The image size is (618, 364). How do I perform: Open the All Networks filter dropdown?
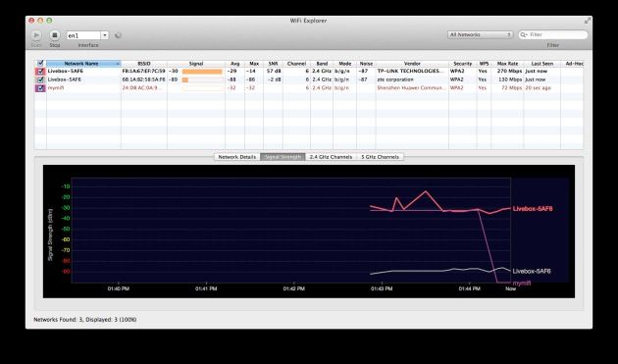[x=480, y=34]
